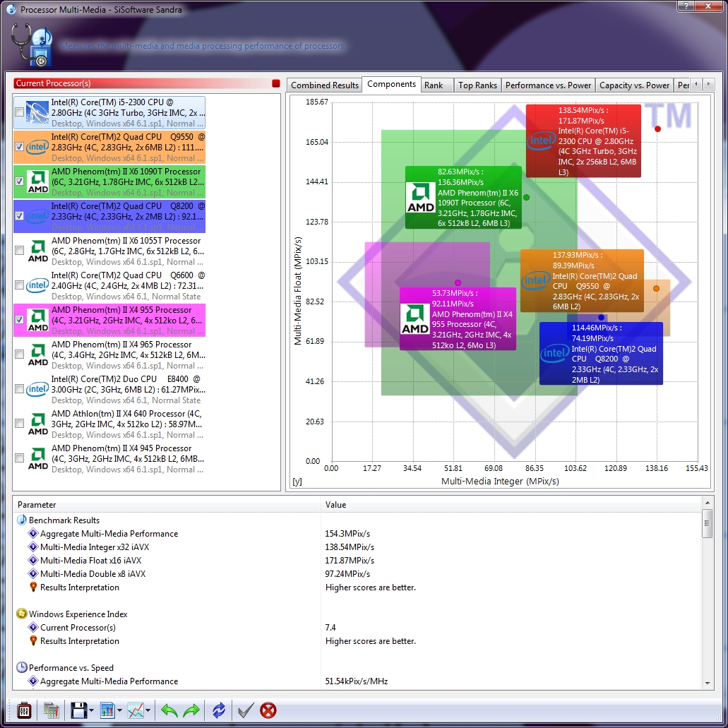Click the 154.3MPix/s aggregate value
This screenshot has width=728, height=728.
click(347, 534)
